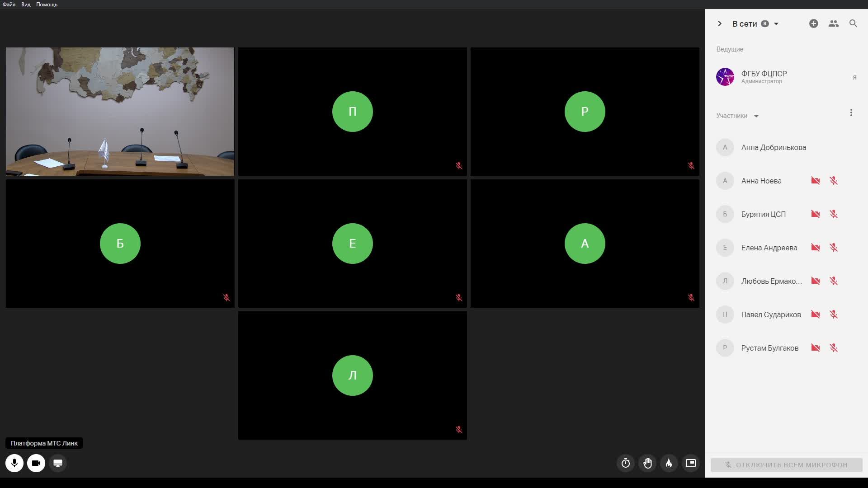868x488 pixels.
Task: Click the raise hand icon
Action: [x=647, y=463]
